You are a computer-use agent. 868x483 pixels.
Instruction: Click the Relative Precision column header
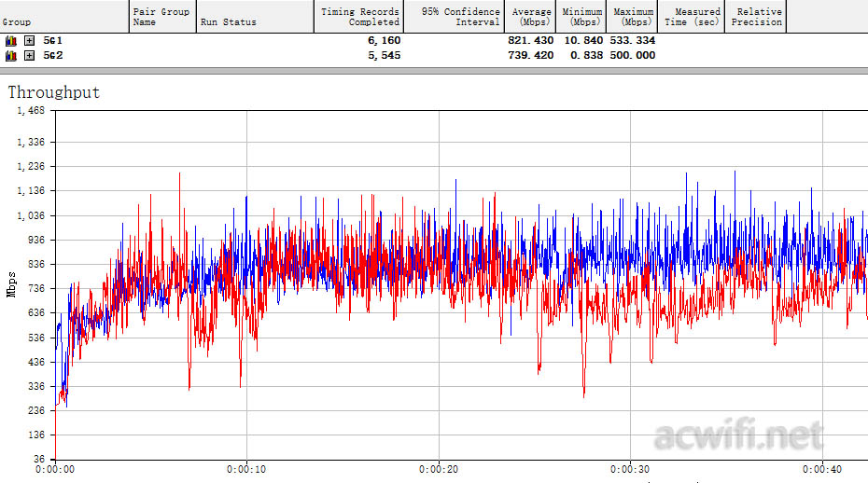pos(756,17)
